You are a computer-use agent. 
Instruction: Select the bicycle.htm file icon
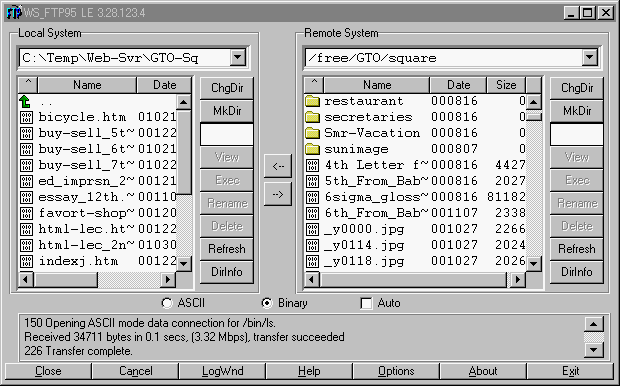tap(26, 117)
